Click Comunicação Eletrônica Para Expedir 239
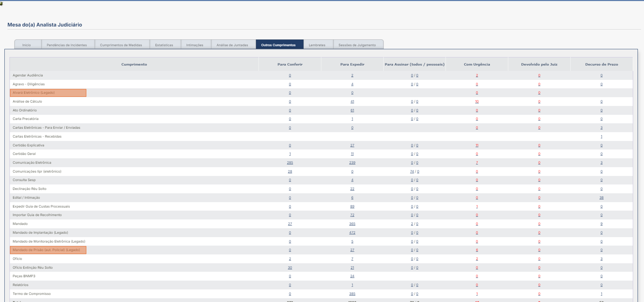The width and height of the screenshot is (644, 302). pos(352,163)
